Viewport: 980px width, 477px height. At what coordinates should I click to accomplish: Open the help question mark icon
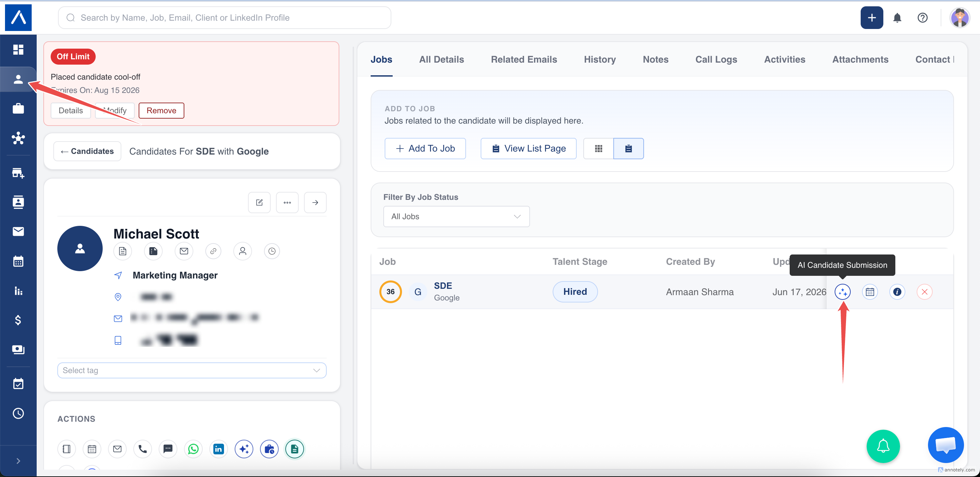[x=922, y=17]
